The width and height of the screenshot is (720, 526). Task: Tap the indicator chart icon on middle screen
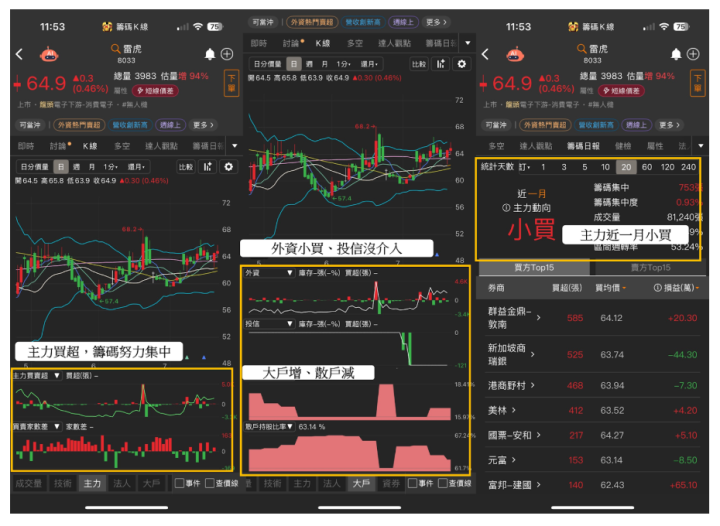point(441,64)
